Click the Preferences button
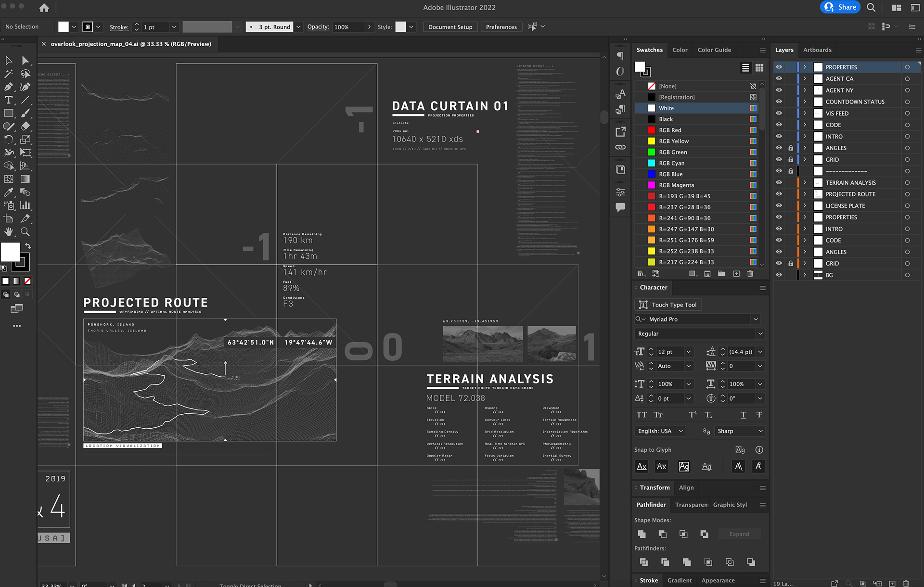Viewport: 924px width, 587px height. (501, 27)
